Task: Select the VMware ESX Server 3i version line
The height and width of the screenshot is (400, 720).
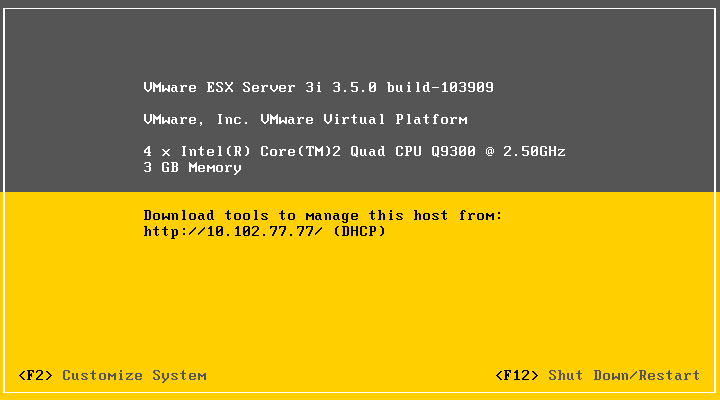Action: pos(318,87)
